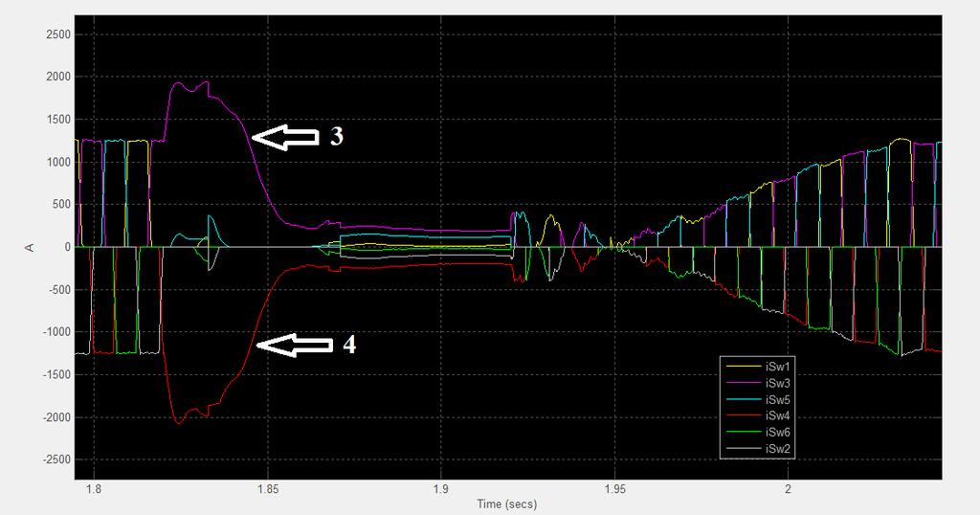
Task: Click the 1.85 time axis tick label
Action: [268, 489]
